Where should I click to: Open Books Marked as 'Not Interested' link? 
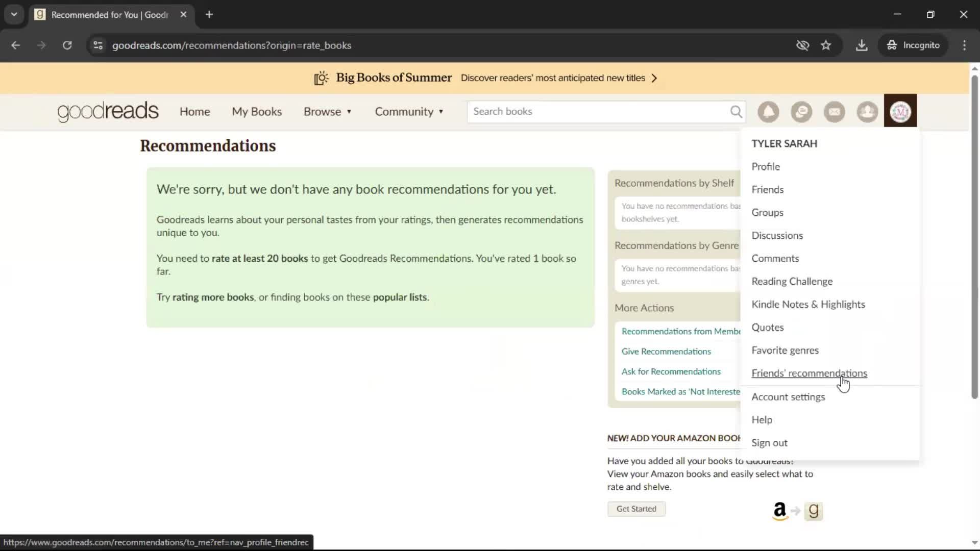[x=681, y=392]
